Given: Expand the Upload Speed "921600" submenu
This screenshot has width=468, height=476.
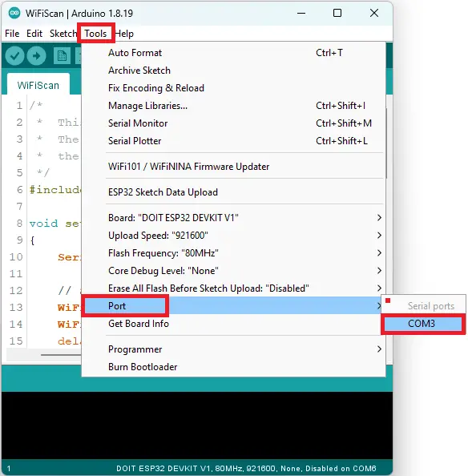Looking at the screenshot, I should click(232, 236).
